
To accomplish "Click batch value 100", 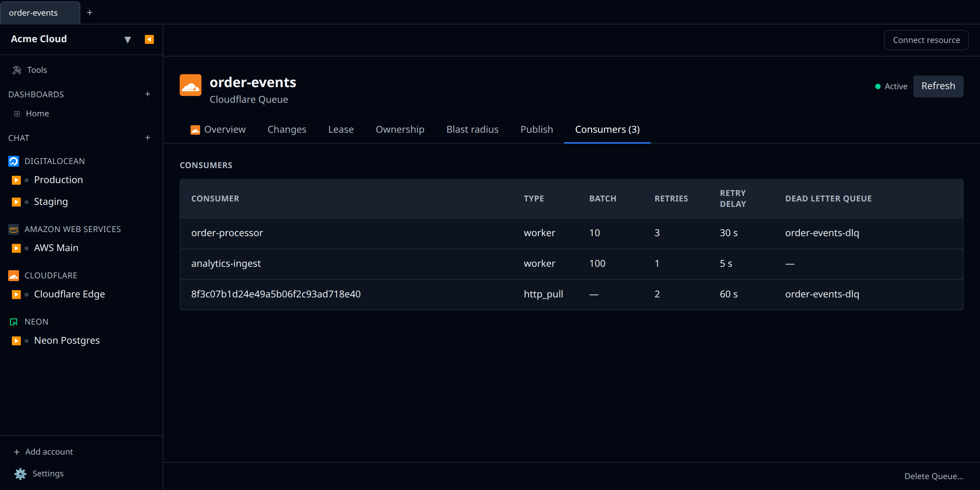I will (x=597, y=264).
